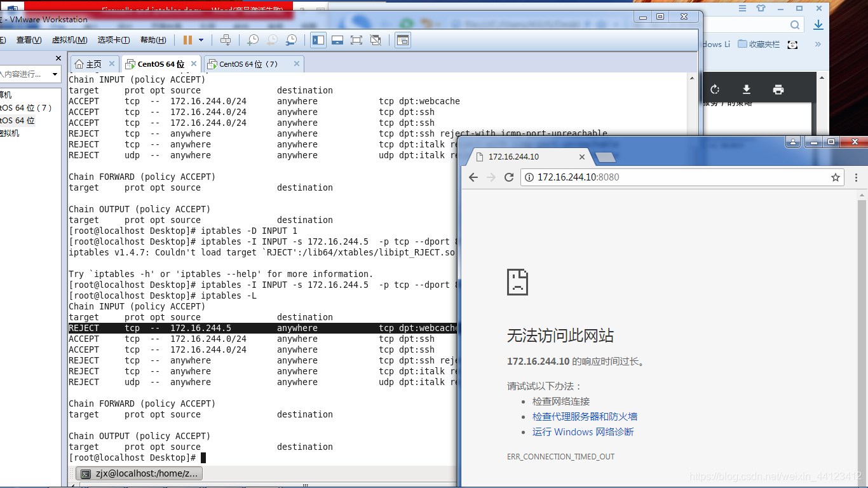Viewport: 868px width, 488px height.
Task: Open the 收藏夹栏 bookmarks folder
Action: 758,44
